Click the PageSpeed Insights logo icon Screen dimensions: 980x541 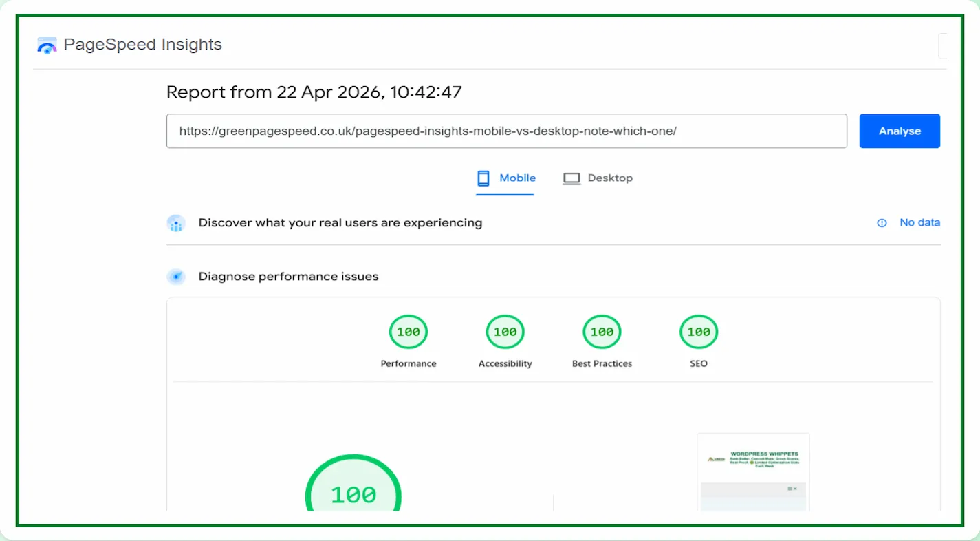click(47, 46)
